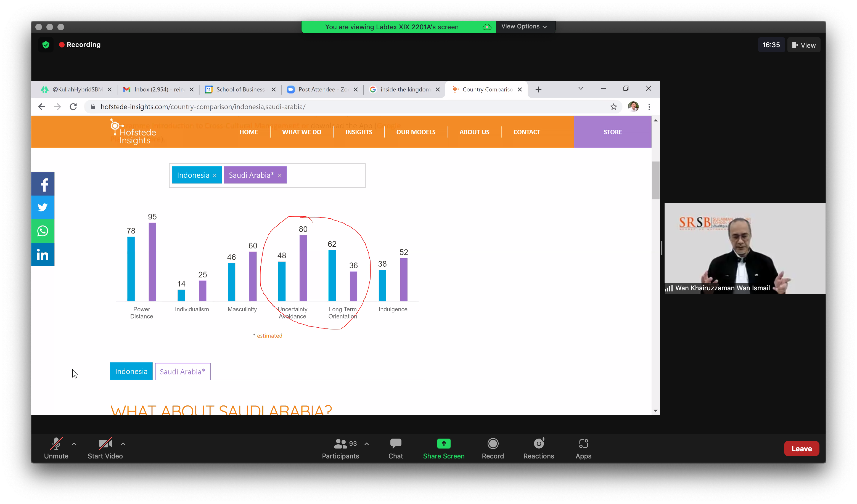
Task: Open Chrome three-dot menu
Action: (649, 107)
